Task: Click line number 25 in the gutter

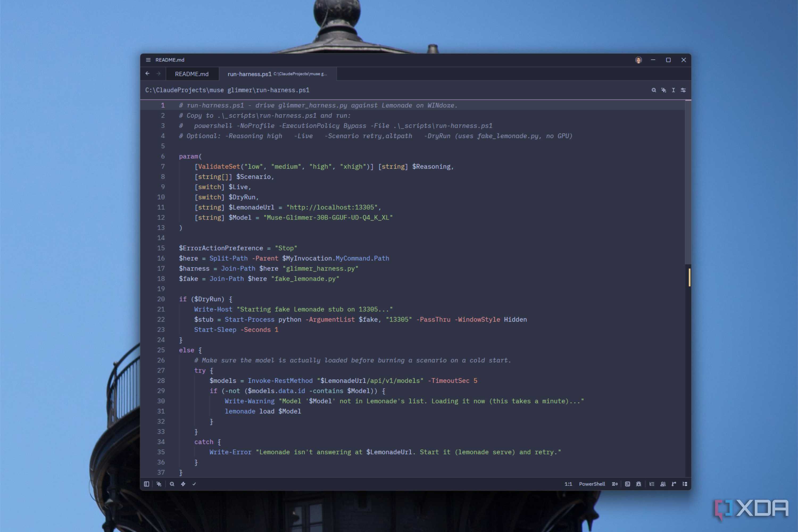Action: (x=161, y=350)
